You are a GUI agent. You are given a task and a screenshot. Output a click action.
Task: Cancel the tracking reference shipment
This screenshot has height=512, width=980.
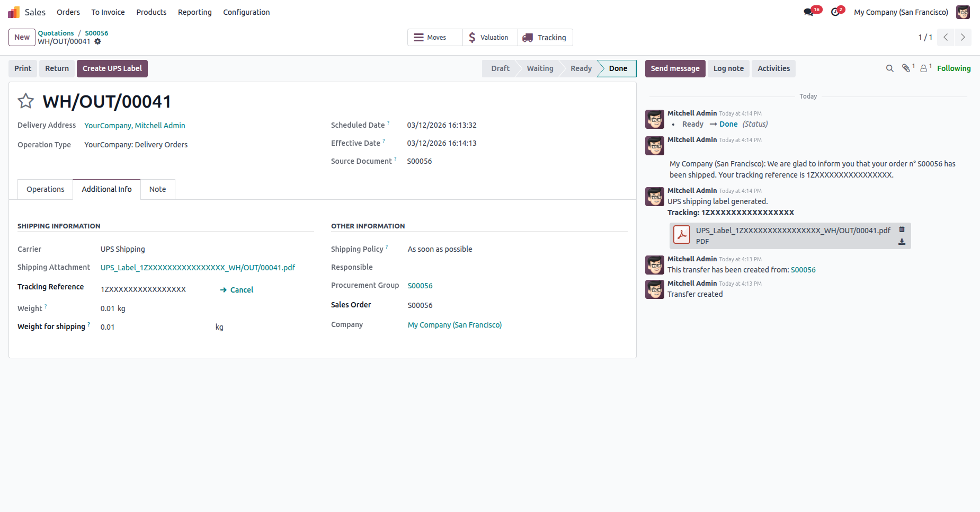tap(237, 290)
